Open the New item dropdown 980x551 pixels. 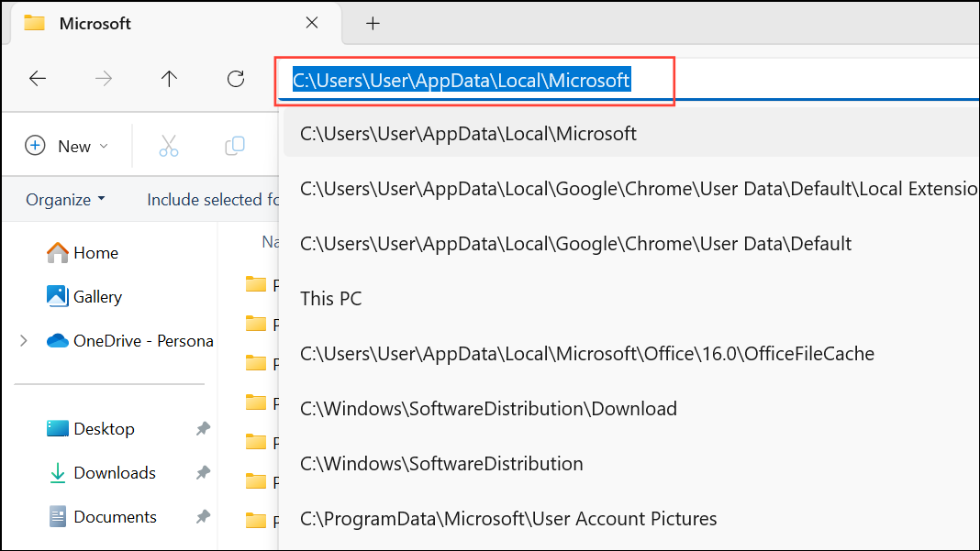[67, 146]
